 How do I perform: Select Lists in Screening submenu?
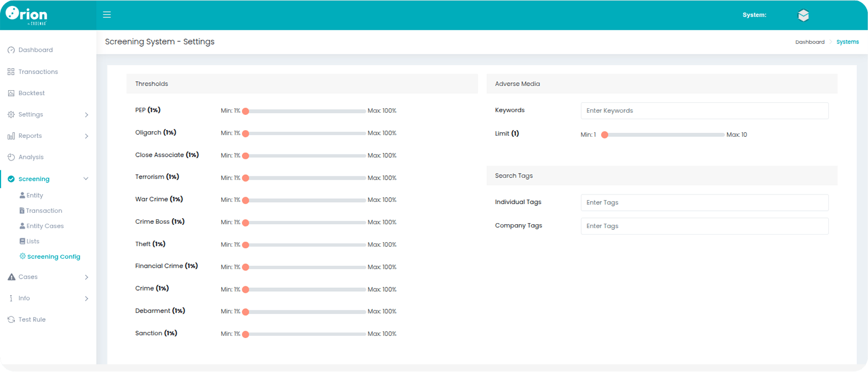(32, 241)
